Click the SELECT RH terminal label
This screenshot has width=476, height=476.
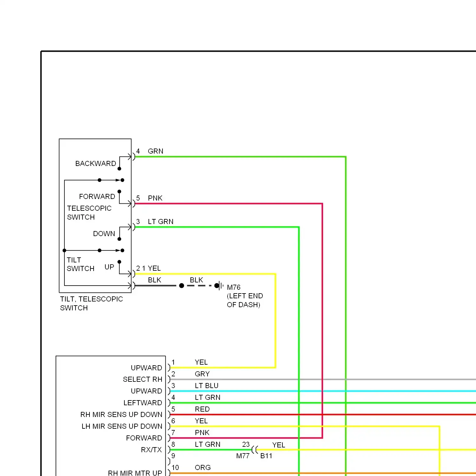point(142,379)
